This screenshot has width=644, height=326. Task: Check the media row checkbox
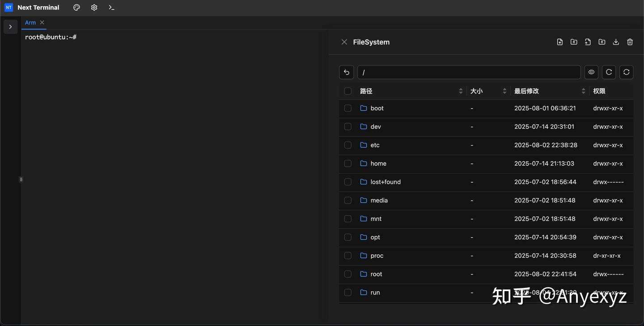pos(348,200)
